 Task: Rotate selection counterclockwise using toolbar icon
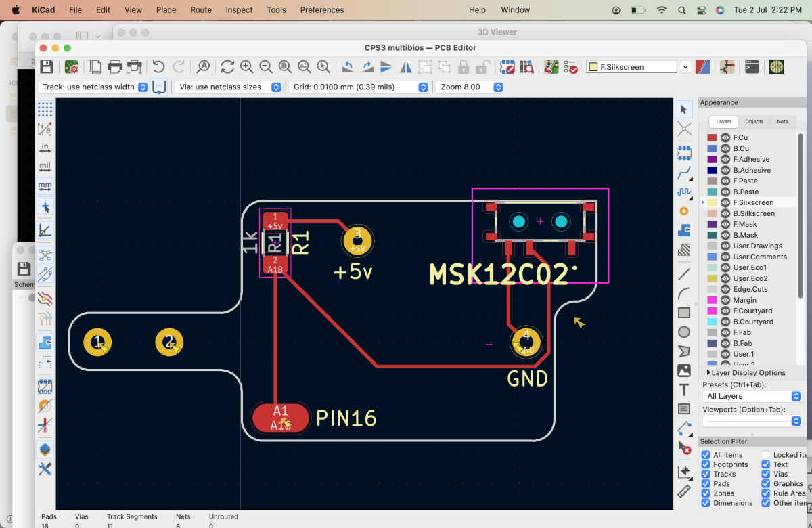tap(348, 67)
